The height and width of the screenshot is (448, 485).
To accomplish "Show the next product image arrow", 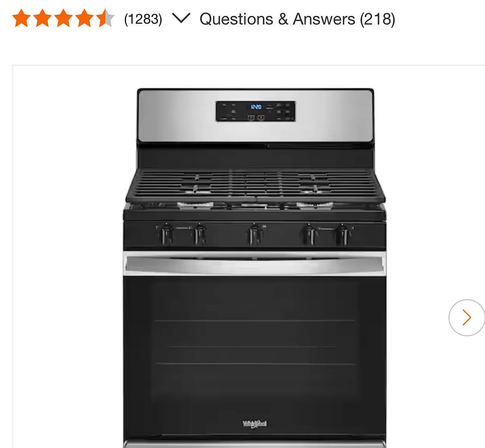I will coord(467,317).
